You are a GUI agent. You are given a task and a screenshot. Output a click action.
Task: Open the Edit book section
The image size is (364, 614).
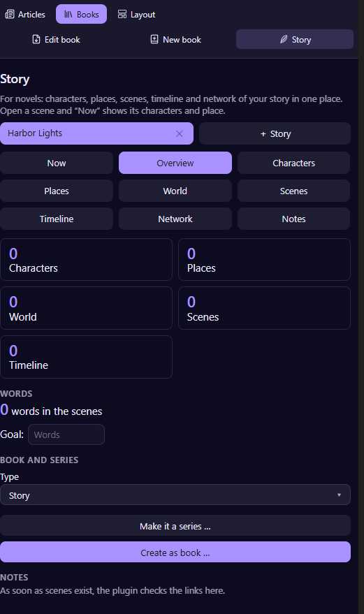point(57,40)
